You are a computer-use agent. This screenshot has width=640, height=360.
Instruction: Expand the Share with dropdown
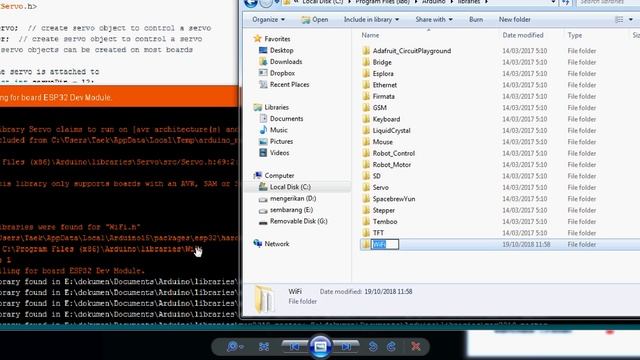click(x=434, y=19)
